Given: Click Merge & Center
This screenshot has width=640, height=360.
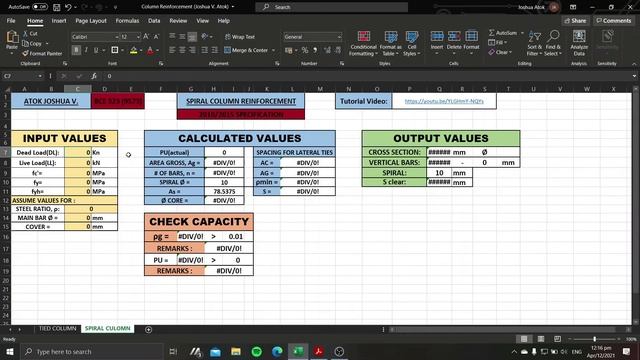Looking at the screenshot, I should click(x=246, y=50).
